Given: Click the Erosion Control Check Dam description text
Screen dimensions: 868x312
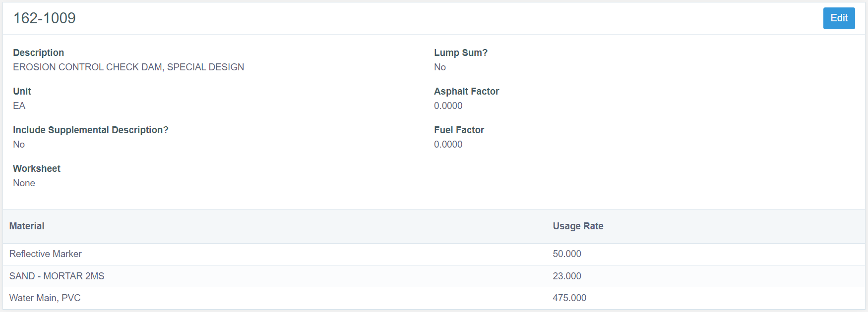Looking at the screenshot, I should [x=128, y=67].
